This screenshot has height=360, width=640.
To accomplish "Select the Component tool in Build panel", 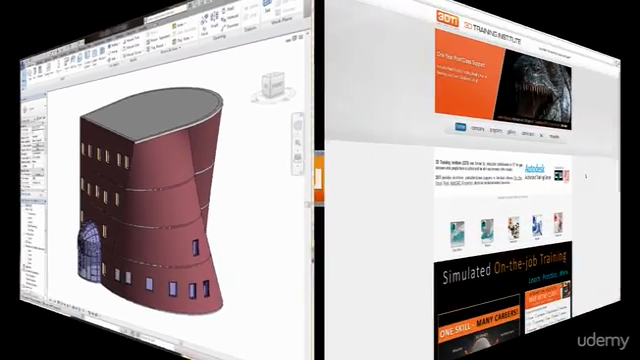I will tap(48, 69).
